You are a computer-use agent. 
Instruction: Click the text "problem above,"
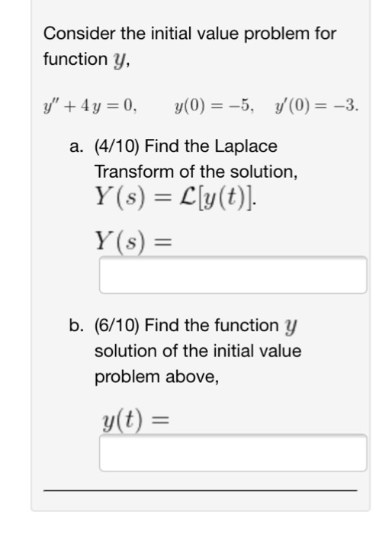tap(156, 377)
